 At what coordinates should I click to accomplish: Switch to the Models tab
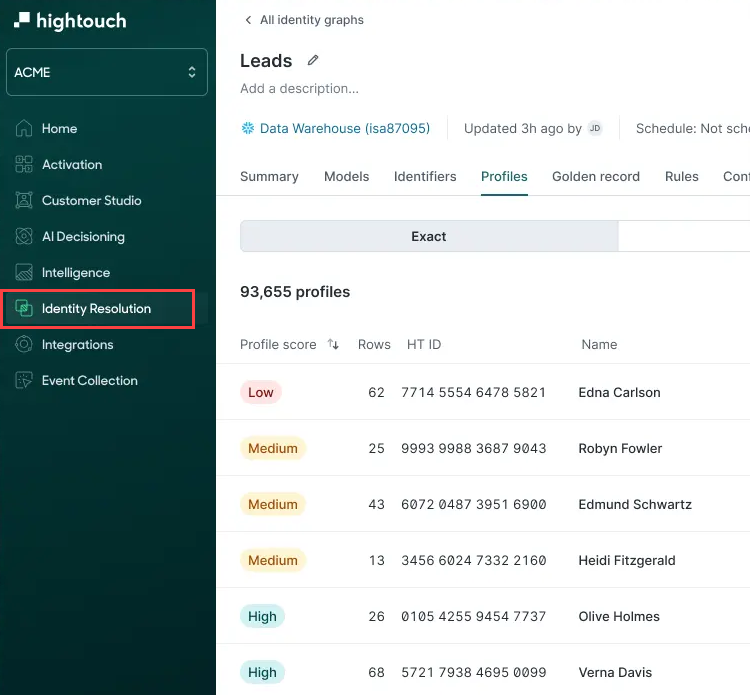pyautogui.click(x=347, y=177)
